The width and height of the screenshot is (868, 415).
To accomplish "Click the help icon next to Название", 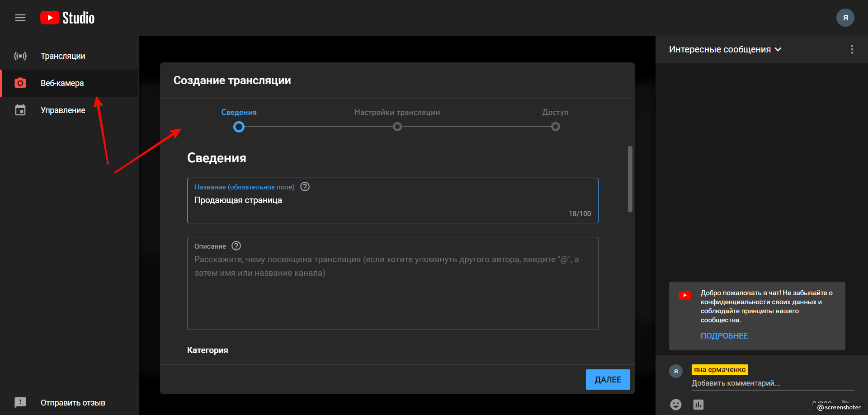I will coord(305,187).
